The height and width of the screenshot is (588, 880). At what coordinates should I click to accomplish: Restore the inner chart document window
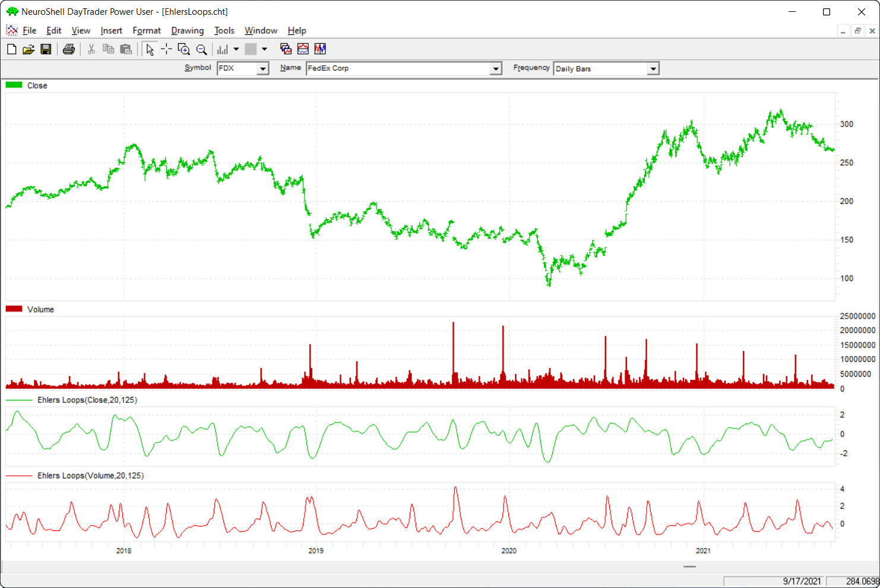coord(857,31)
